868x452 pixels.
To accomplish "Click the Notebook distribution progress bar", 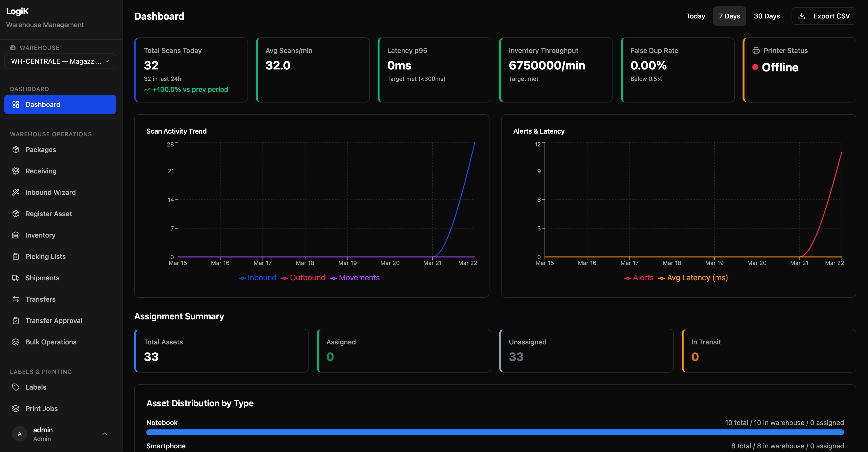I will (x=495, y=432).
